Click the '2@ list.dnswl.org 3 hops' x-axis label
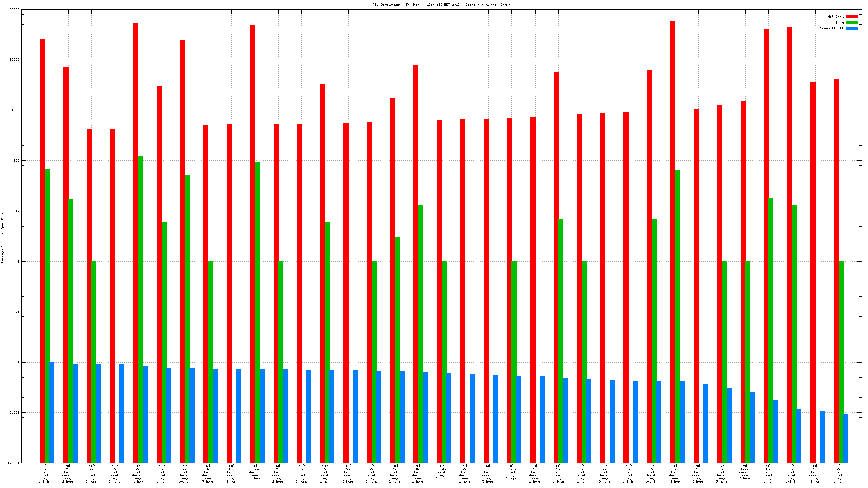 tap(745, 472)
